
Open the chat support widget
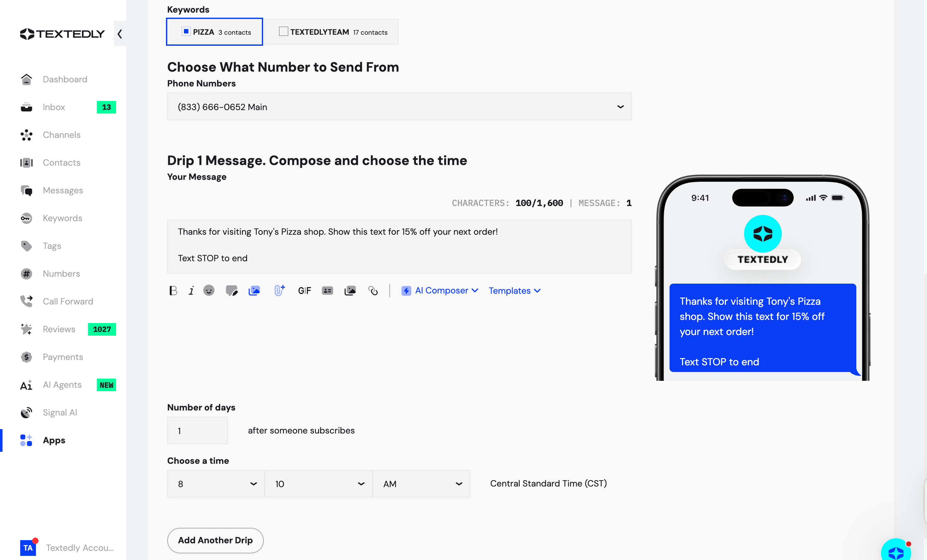coord(896,550)
